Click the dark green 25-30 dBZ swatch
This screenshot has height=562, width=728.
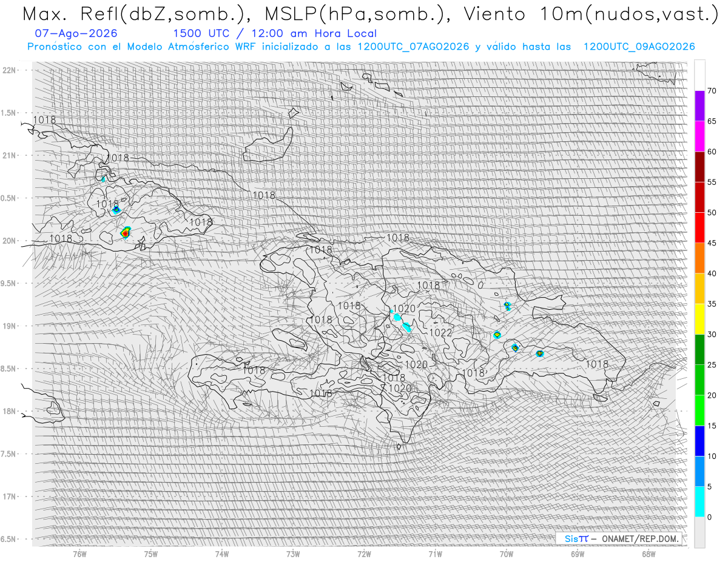coord(699,349)
